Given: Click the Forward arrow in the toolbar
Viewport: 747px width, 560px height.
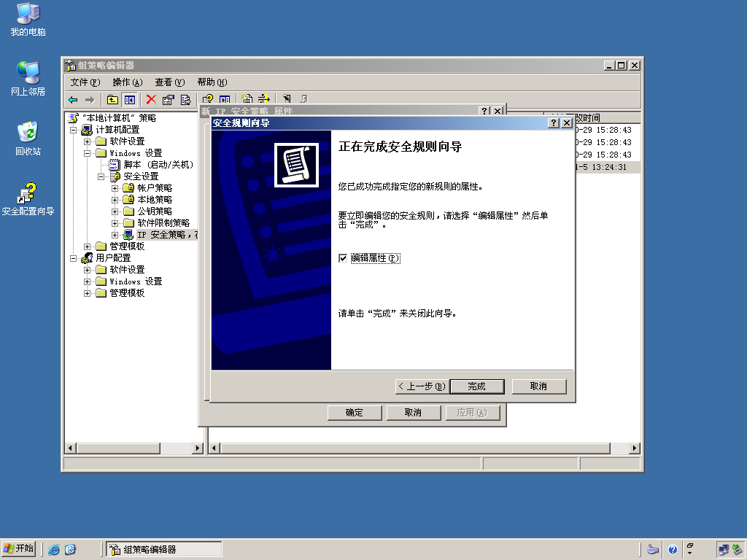Looking at the screenshot, I should pos(90,99).
